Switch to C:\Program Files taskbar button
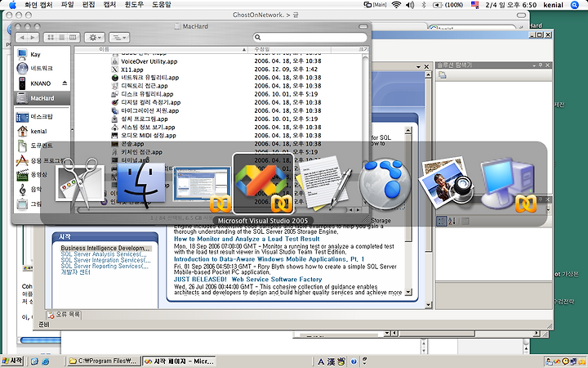Viewport: 588px width, 368px height. click(x=104, y=361)
